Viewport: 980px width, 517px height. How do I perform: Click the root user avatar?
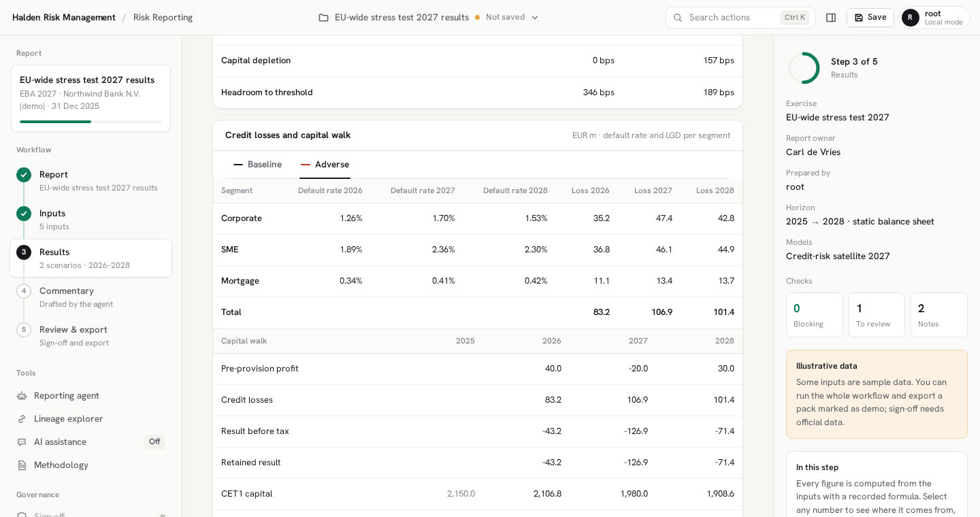pos(911,18)
